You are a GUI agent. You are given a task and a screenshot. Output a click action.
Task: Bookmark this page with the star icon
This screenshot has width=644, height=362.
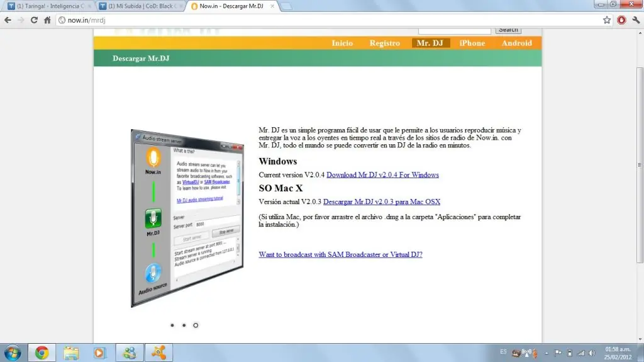607,20
